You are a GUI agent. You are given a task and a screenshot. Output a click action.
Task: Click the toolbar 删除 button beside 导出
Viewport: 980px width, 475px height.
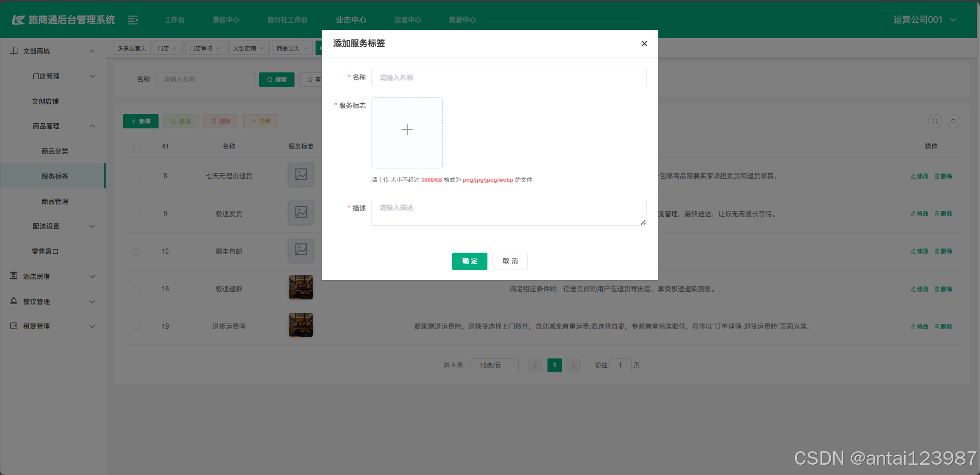click(221, 121)
